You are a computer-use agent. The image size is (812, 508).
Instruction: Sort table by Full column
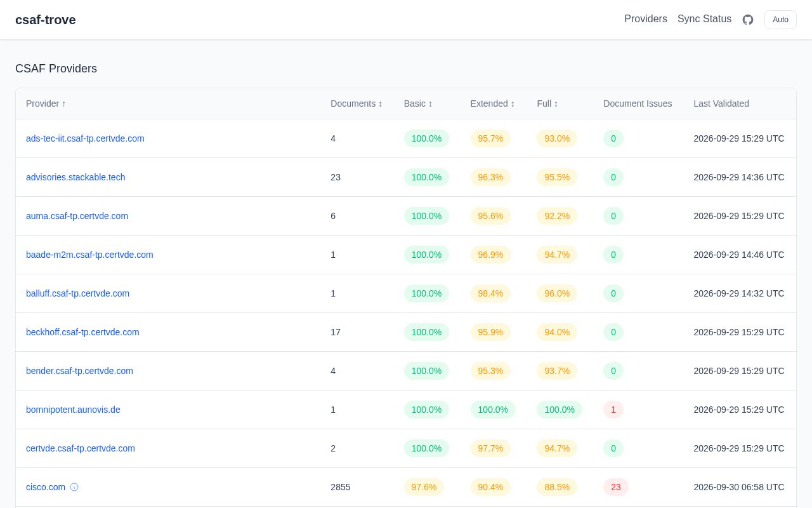tap(547, 104)
